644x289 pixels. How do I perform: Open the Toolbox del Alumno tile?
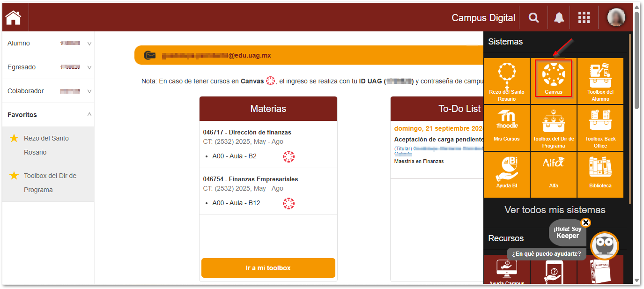click(600, 81)
